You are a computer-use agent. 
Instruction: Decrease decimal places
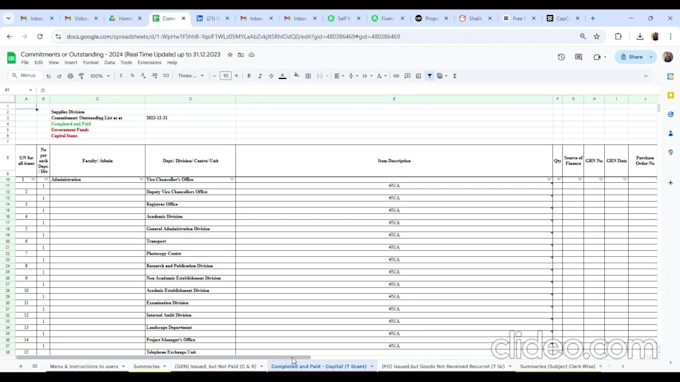pos(143,76)
